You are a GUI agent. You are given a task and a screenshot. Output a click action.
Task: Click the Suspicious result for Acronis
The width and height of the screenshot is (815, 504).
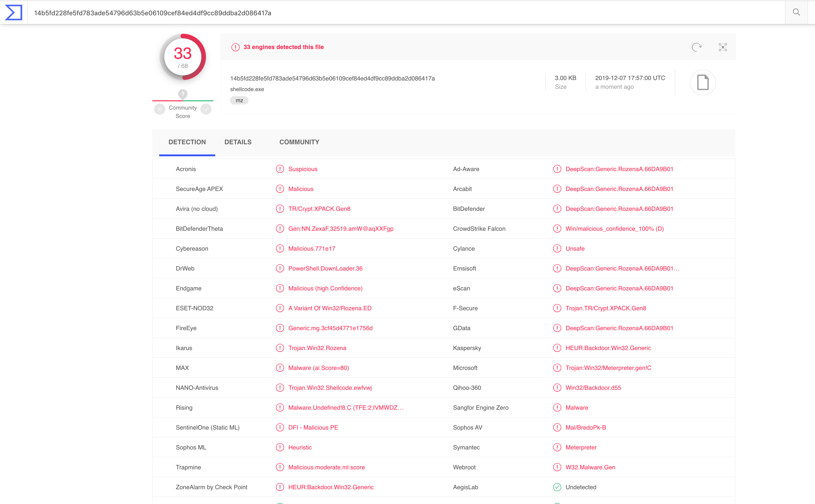303,169
